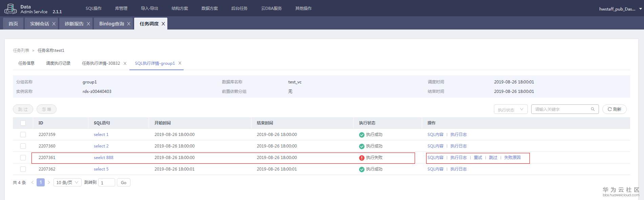This screenshot has height=200, width=644.
Task: Open the 导入·导出 menu
Action: [149, 8]
